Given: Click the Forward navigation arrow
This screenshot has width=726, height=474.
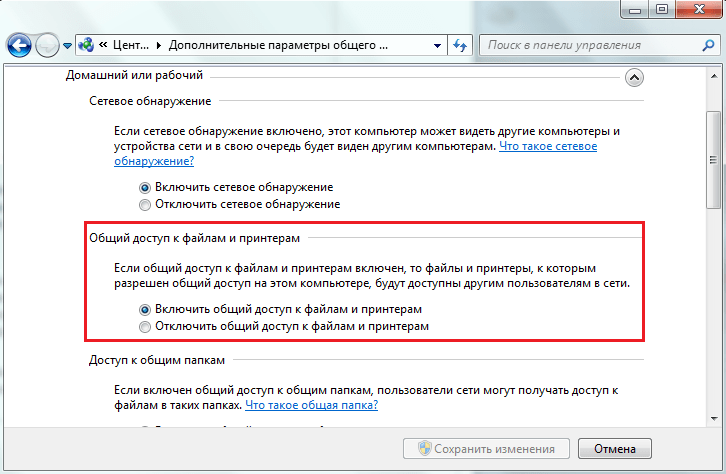Looking at the screenshot, I should (x=47, y=45).
